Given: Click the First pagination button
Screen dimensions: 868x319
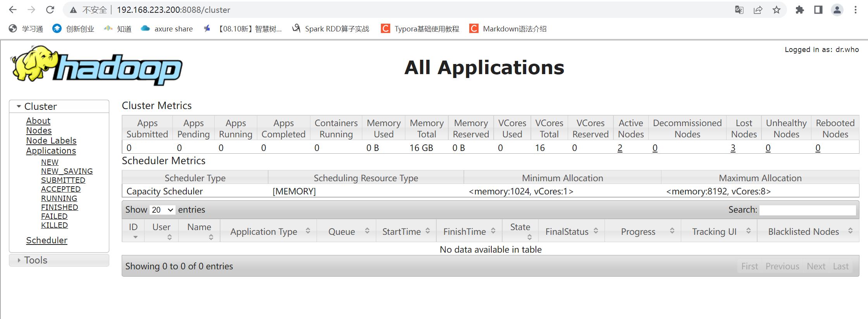Looking at the screenshot, I should 749,266.
